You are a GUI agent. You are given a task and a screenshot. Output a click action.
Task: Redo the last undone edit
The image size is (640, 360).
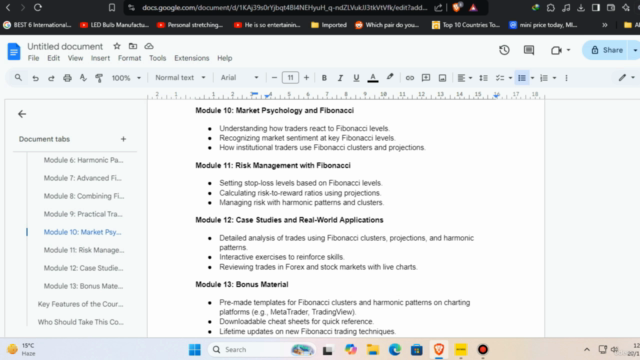click(51, 78)
